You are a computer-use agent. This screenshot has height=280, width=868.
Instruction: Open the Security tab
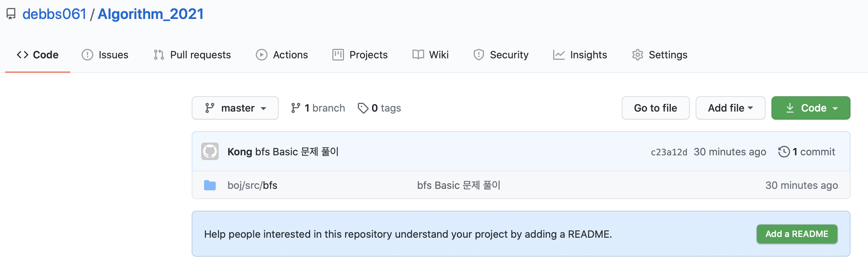click(x=501, y=55)
